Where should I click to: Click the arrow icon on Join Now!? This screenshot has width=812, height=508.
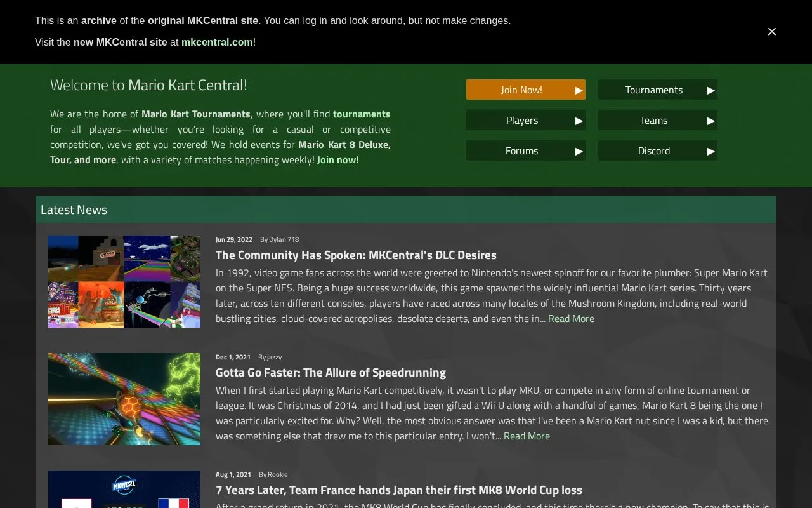tap(579, 90)
